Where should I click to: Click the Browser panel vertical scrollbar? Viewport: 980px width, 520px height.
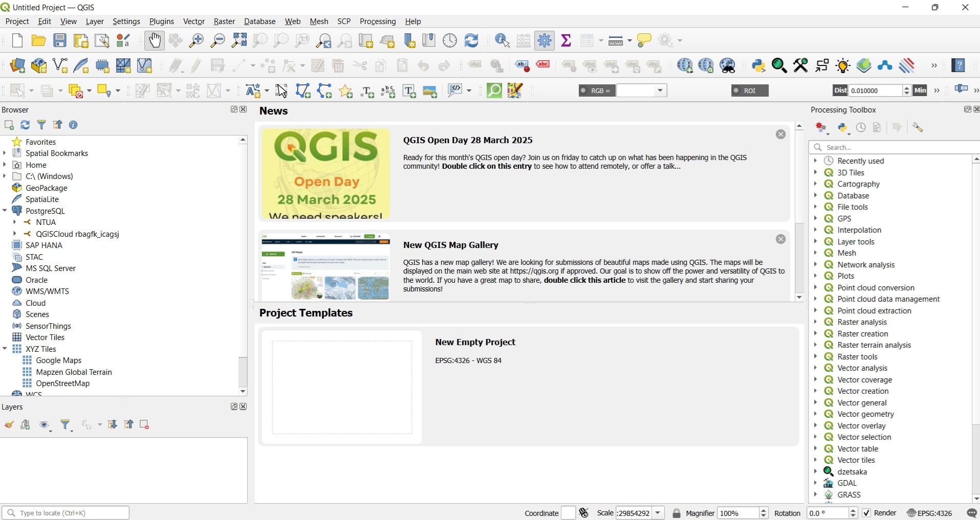click(243, 265)
